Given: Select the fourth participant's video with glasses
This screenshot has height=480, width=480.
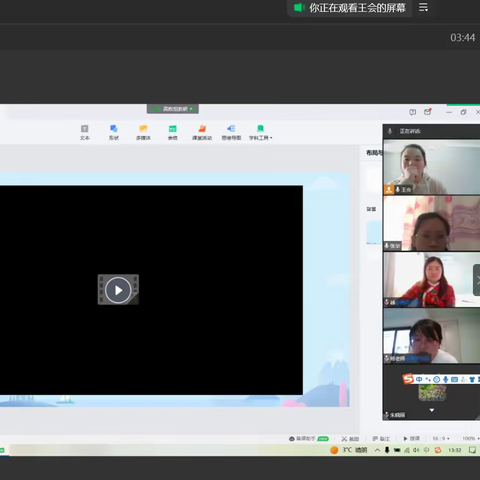Looking at the screenshot, I should (x=432, y=336).
